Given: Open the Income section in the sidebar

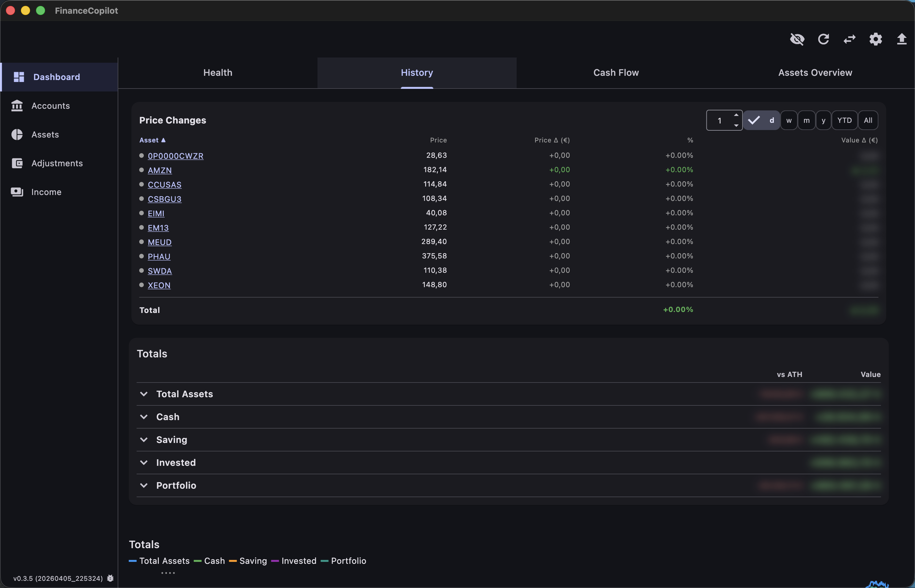Looking at the screenshot, I should tap(46, 192).
